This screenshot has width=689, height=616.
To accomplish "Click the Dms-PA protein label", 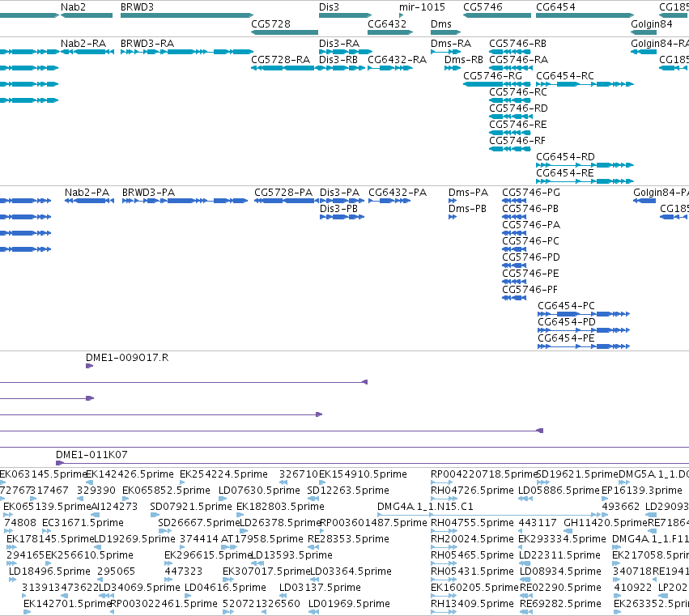I will (468, 193).
